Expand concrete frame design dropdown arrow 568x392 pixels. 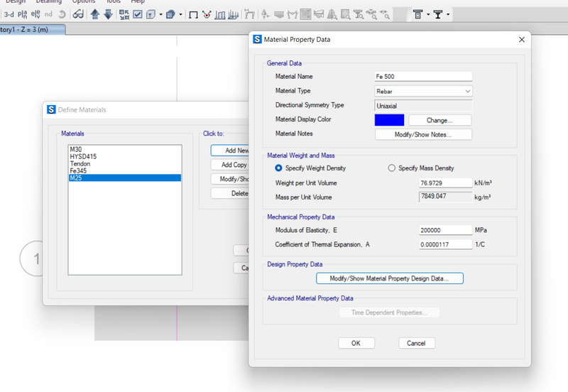point(428,14)
